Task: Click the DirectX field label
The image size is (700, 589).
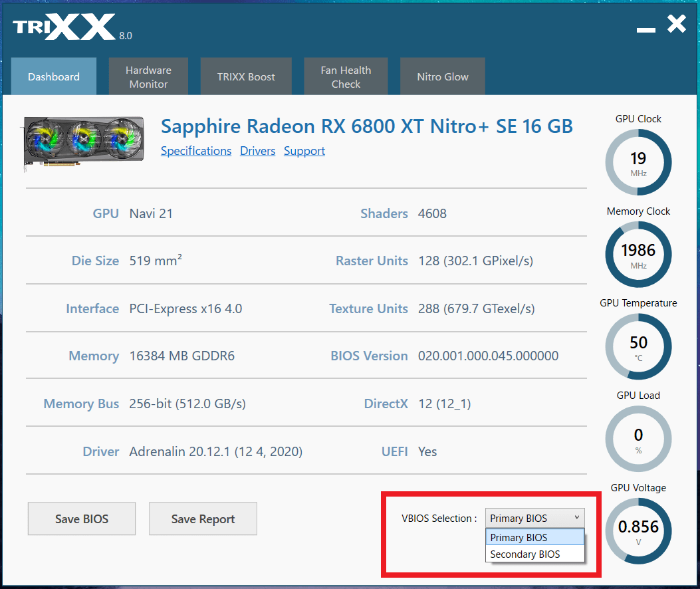Action: (386, 404)
